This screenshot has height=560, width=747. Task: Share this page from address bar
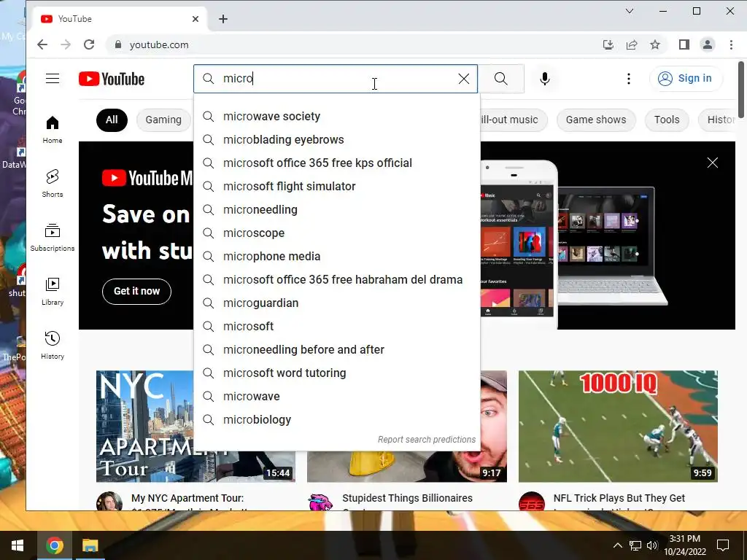click(632, 44)
